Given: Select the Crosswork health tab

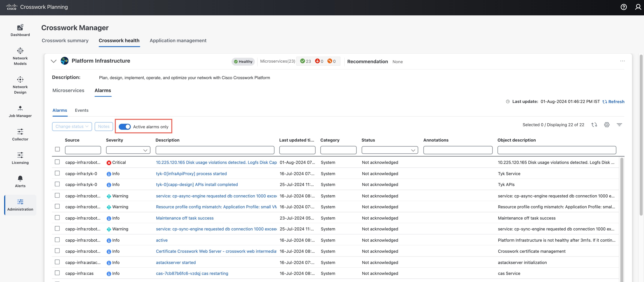Looking at the screenshot, I should pos(119,40).
